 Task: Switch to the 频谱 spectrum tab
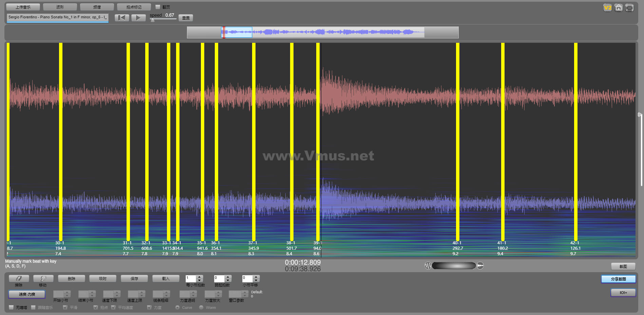click(97, 7)
